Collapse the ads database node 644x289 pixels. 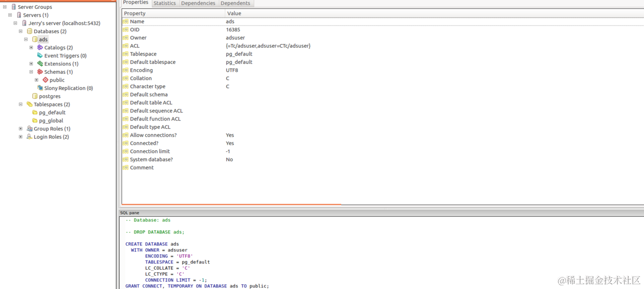tap(26, 40)
